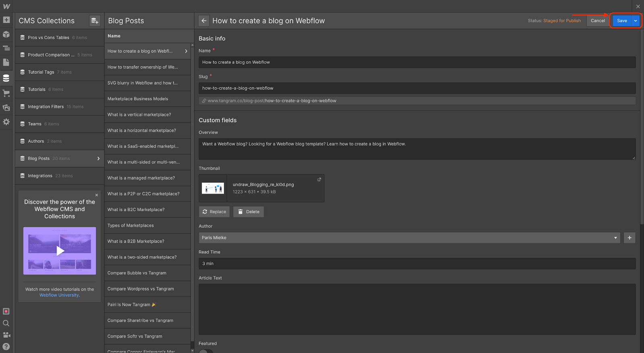Open post 'Types of Marketplaces'

pos(147,226)
